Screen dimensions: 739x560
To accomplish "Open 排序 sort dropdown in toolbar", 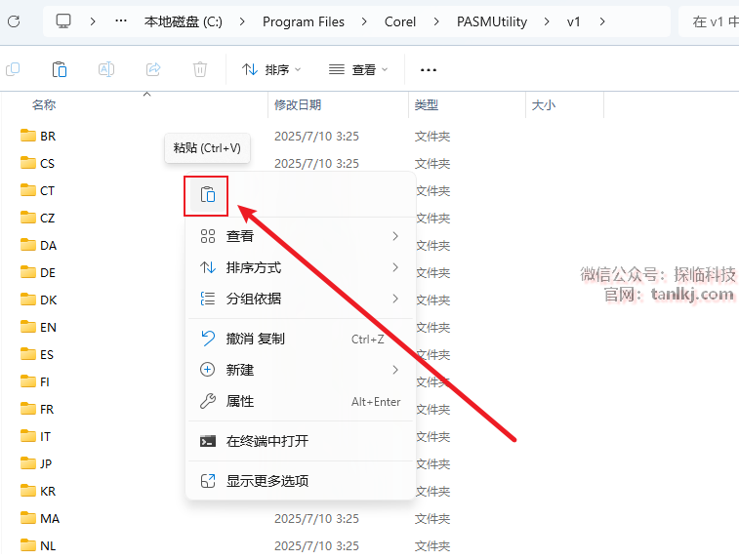I will 271,69.
